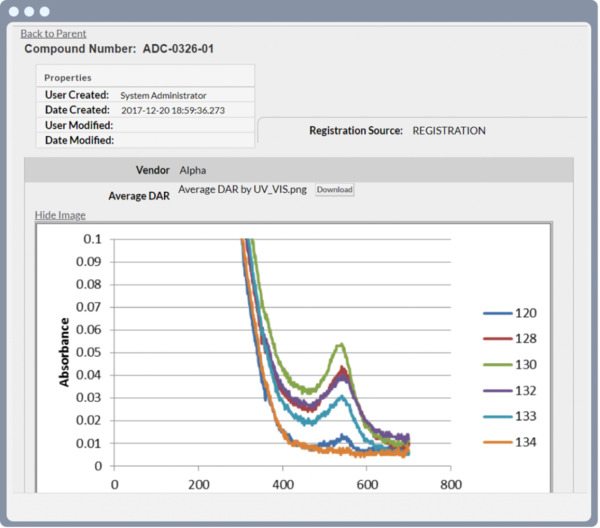Select the orange 134 legend swatch
600x528 pixels.
click(x=497, y=441)
